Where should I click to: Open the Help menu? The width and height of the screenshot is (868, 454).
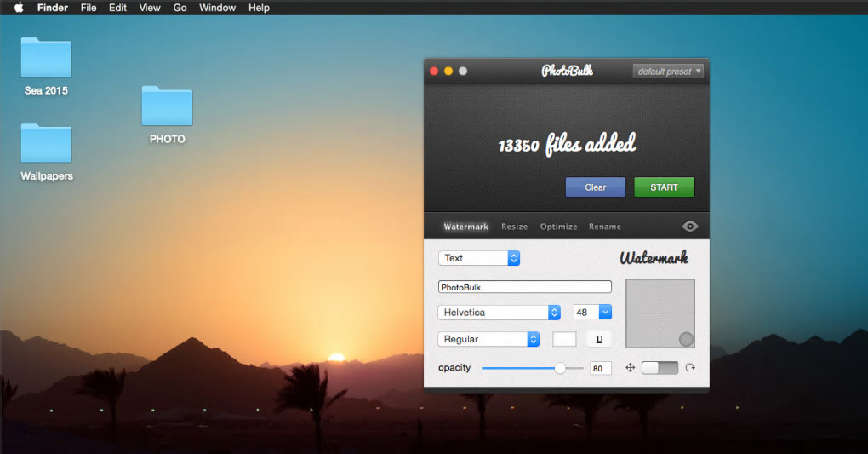pos(259,8)
